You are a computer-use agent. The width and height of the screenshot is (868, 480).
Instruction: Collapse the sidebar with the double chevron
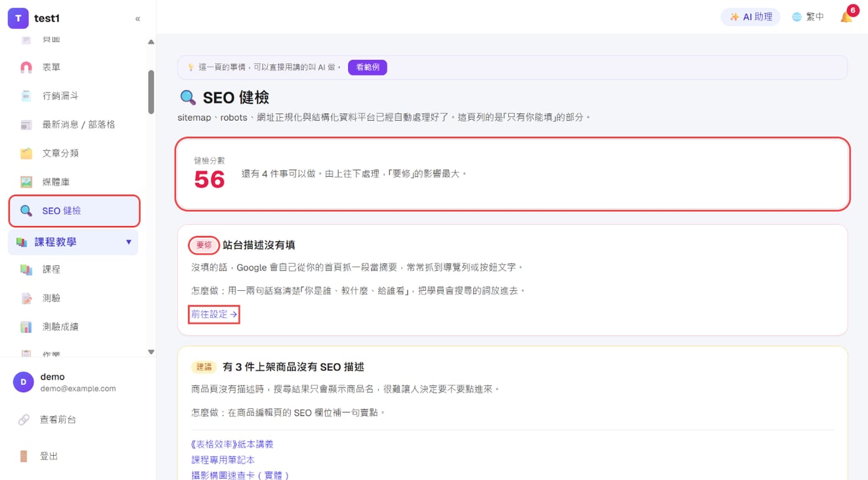point(138,18)
